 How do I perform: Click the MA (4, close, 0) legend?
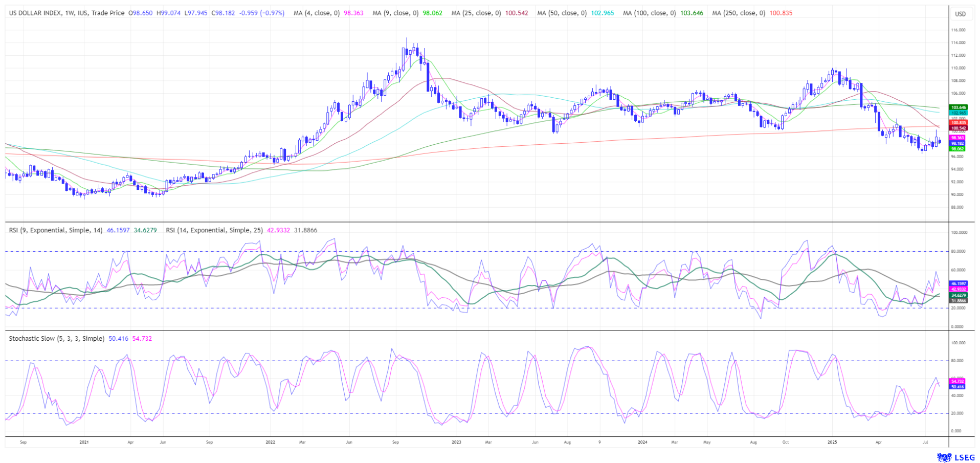[316, 13]
